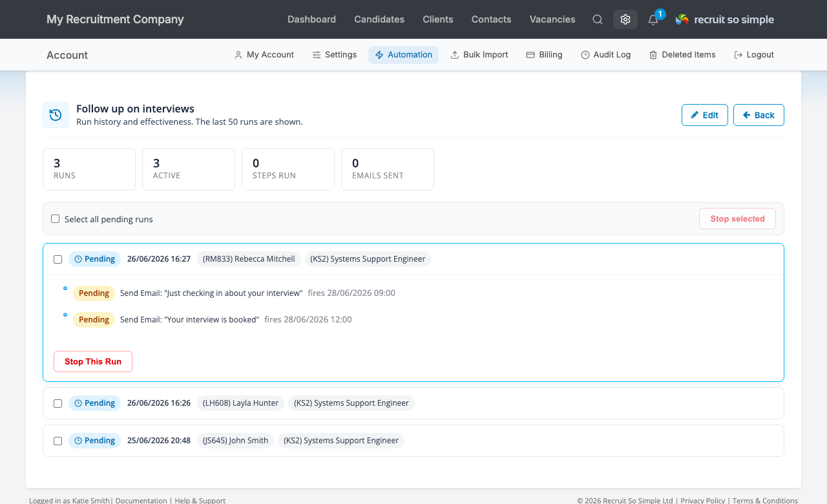Image resolution: width=827 pixels, height=504 pixels.
Task: Click the Bulk Import upload icon
Action: [x=455, y=55]
